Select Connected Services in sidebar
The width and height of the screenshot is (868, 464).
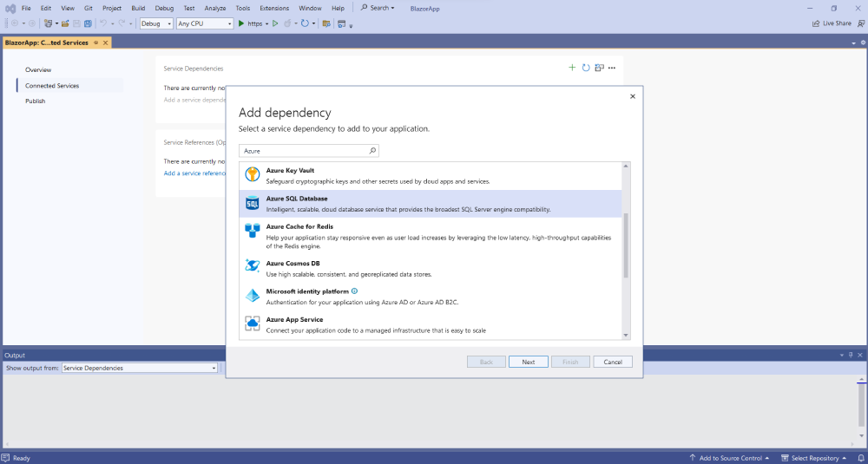coord(52,86)
